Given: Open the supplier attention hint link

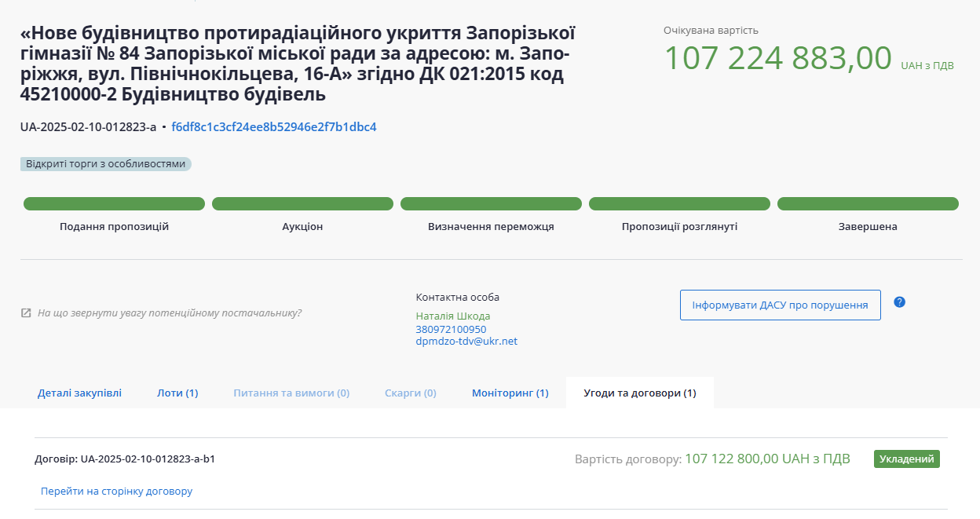Looking at the screenshot, I should [169, 313].
